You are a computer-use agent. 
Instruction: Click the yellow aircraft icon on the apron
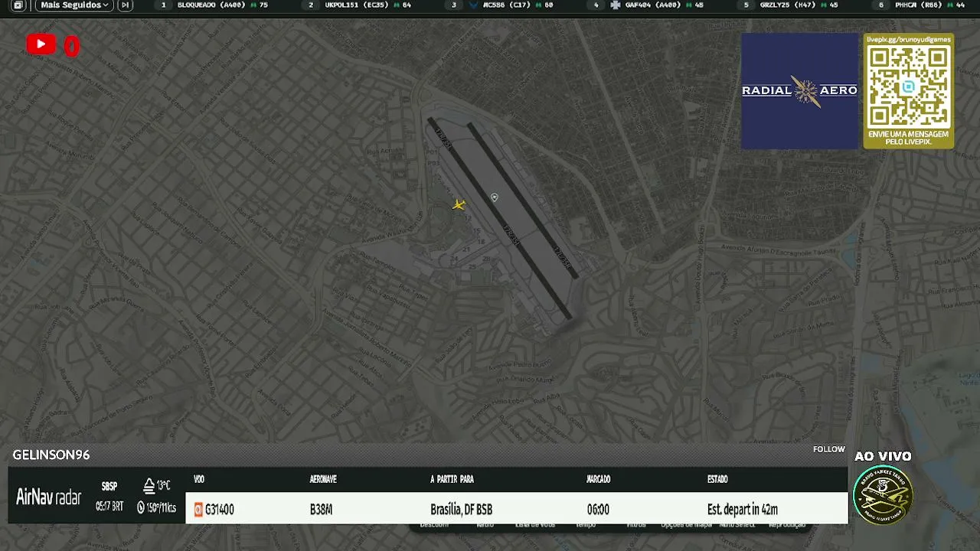pos(459,204)
